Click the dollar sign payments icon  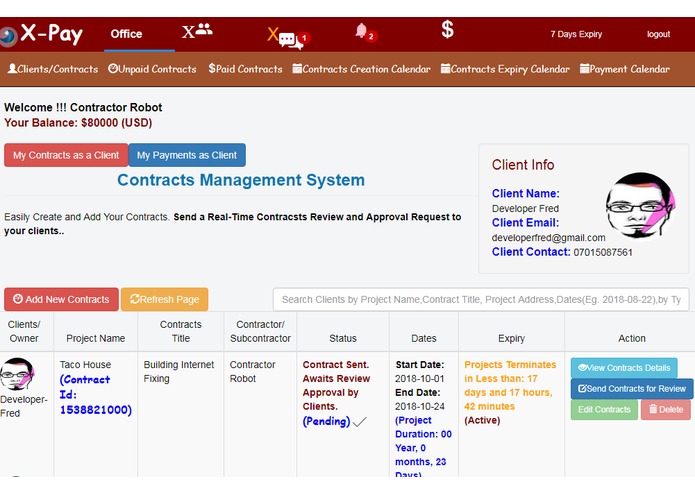447,30
